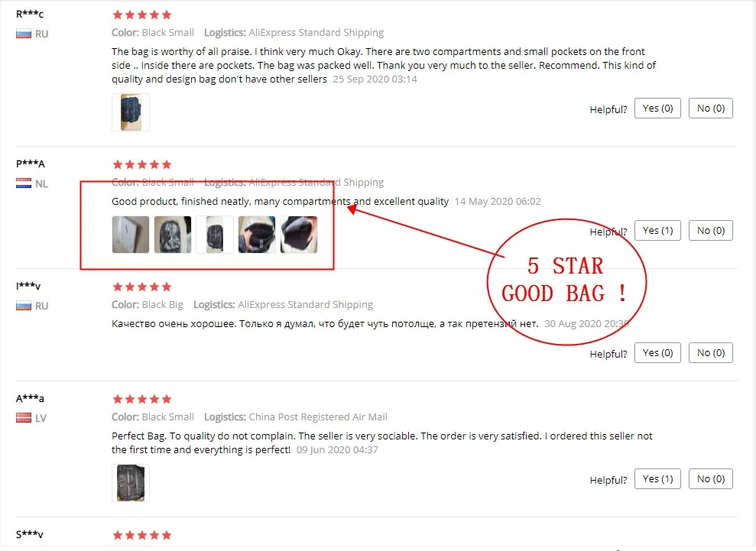The height and width of the screenshot is (551, 756).
Task: Open second backpack photo in P***A review
Action: click(173, 235)
